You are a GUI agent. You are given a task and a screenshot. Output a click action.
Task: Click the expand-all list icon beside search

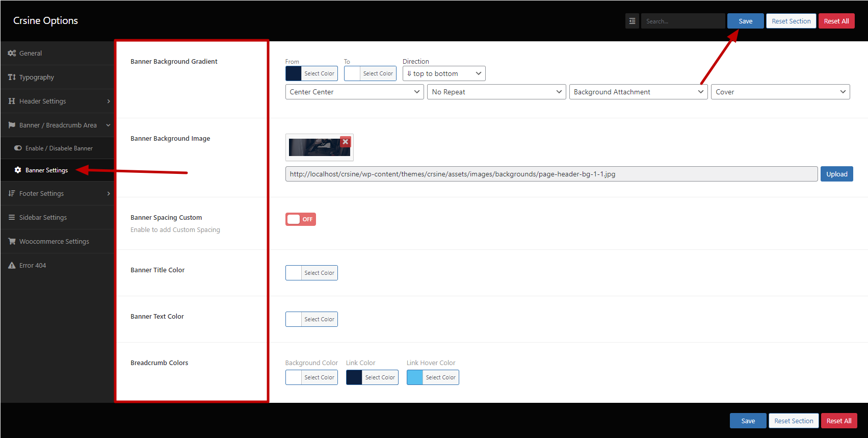(x=632, y=21)
